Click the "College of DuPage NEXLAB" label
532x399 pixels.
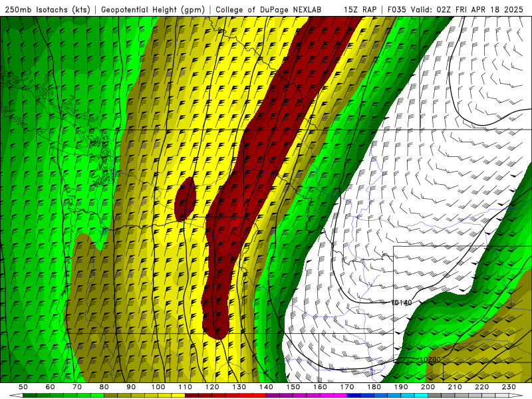(269, 10)
